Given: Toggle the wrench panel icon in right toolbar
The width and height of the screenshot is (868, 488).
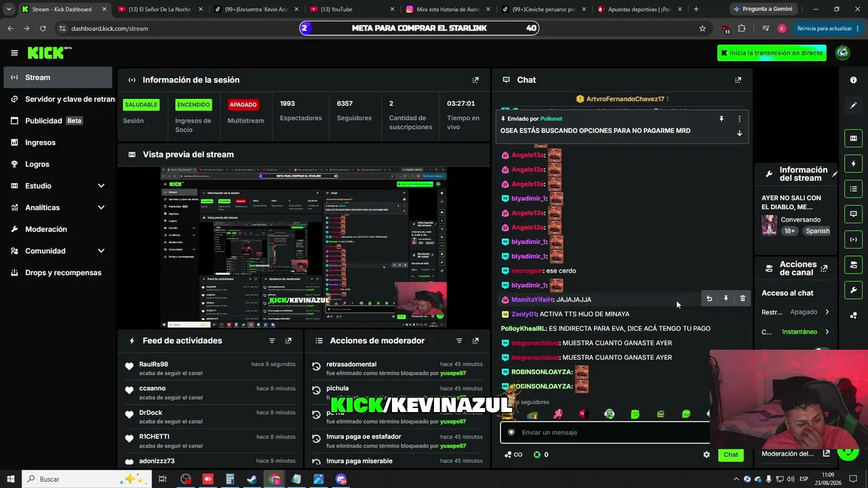Looking at the screenshot, I should [853, 290].
